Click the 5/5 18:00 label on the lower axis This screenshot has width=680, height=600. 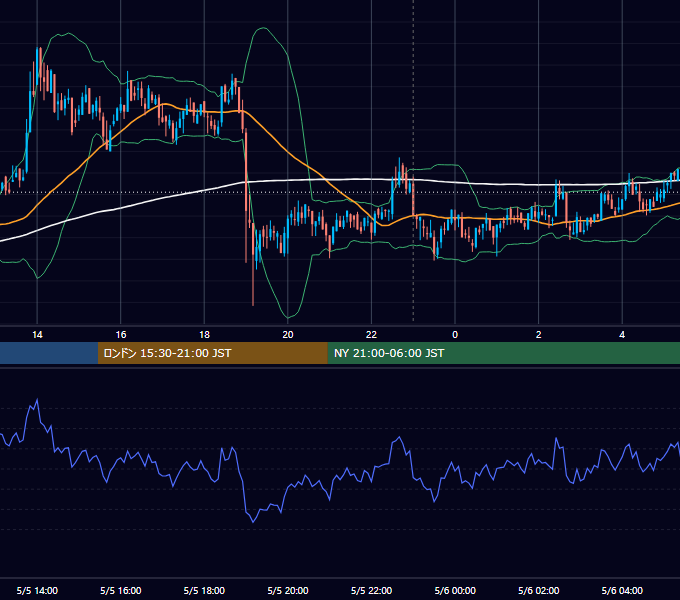point(204,590)
